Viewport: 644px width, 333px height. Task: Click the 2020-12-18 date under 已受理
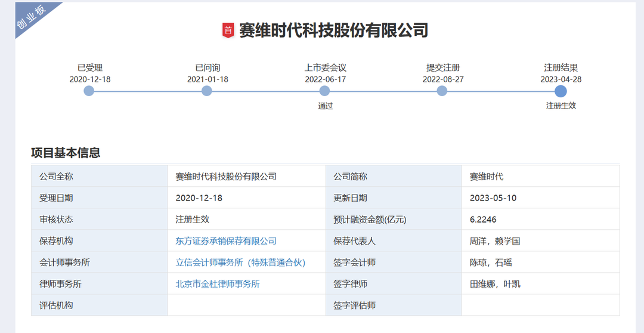click(x=90, y=79)
